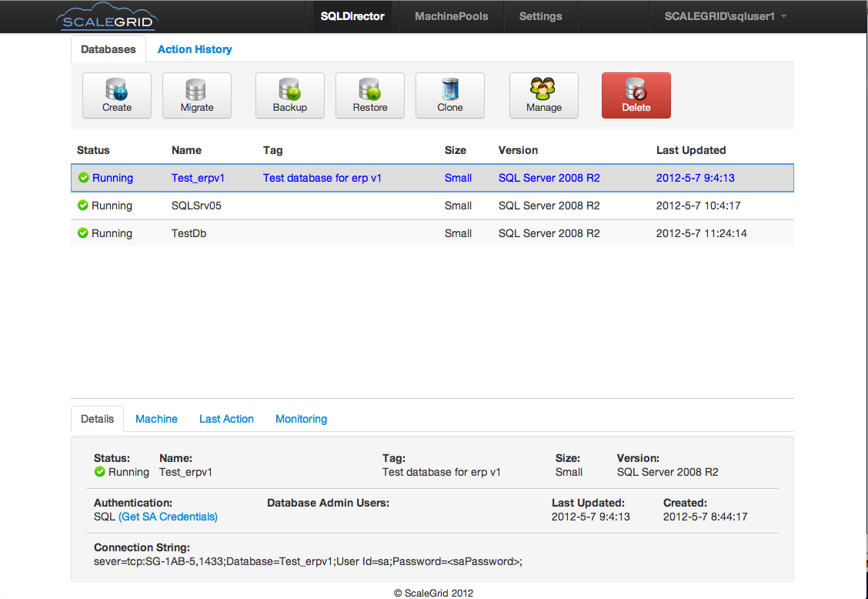The width and height of the screenshot is (868, 599).
Task: Click the green Running status icon for Test_erpv1 row
Action: click(x=83, y=178)
